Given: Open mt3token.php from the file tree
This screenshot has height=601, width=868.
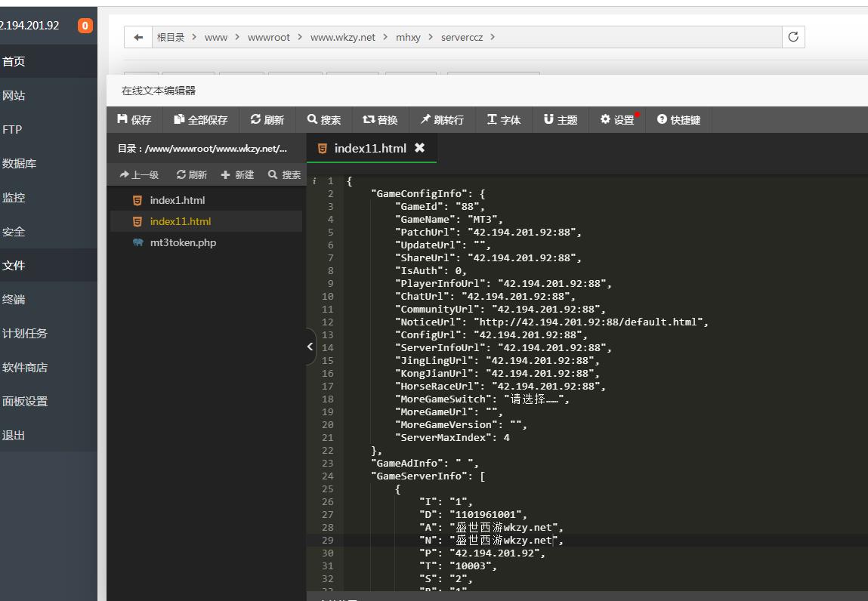Looking at the screenshot, I should click(183, 242).
